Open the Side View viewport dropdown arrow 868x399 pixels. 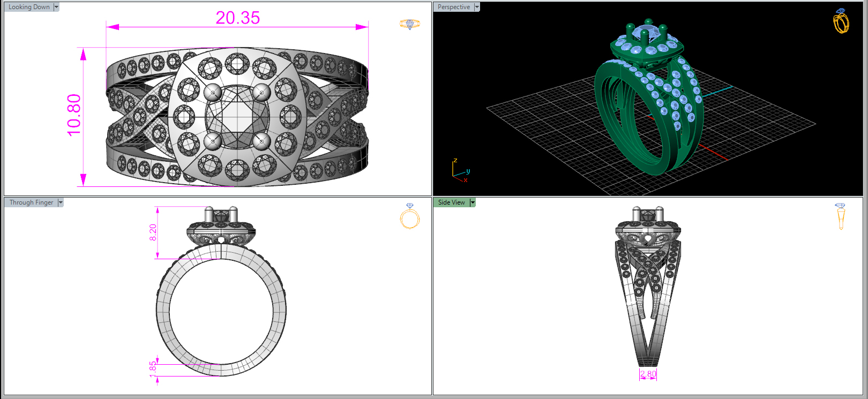tap(473, 202)
